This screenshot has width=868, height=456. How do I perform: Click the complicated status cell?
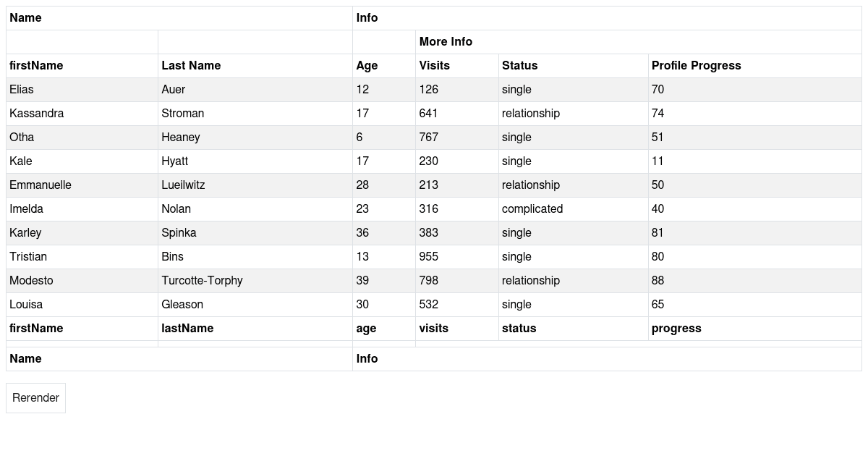(x=574, y=209)
